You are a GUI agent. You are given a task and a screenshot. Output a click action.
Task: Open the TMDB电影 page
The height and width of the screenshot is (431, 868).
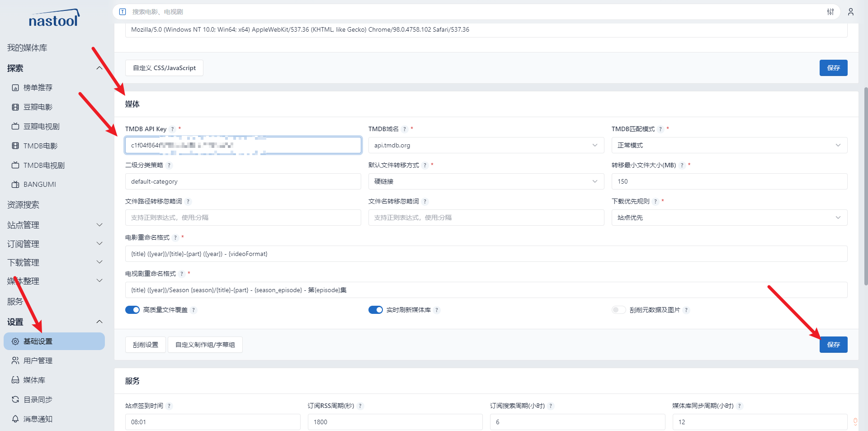pos(40,146)
